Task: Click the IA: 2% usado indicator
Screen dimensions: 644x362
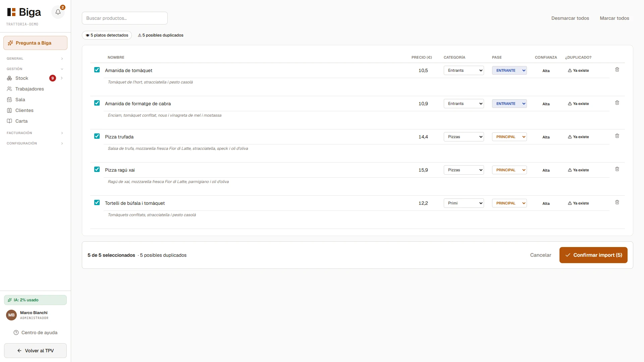Action: coord(35,300)
